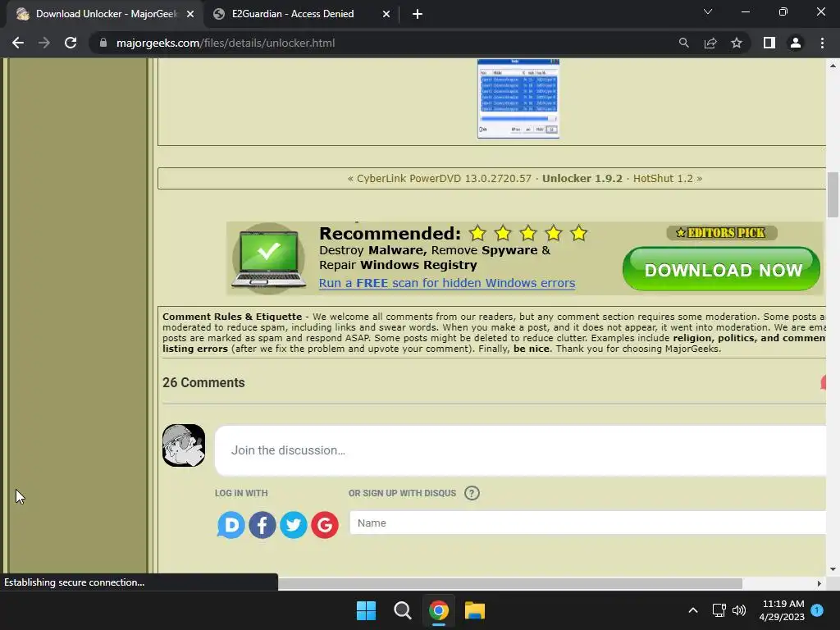Go back to the previous page

[x=18, y=43]
